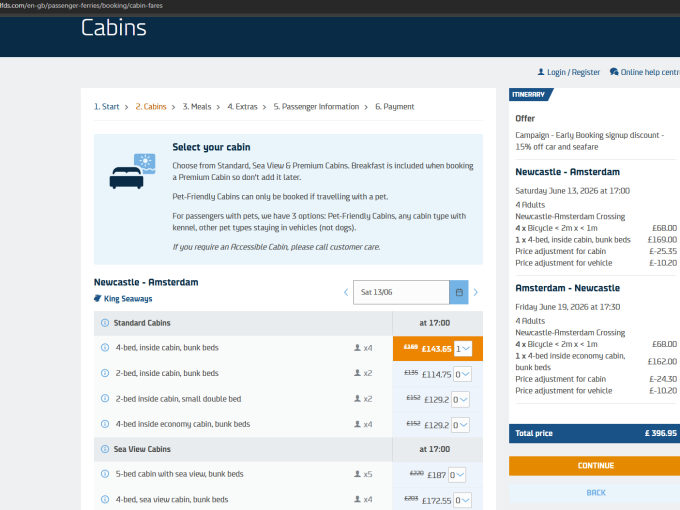
Task: Open the Login / Register link
Action: click(569, 72)
